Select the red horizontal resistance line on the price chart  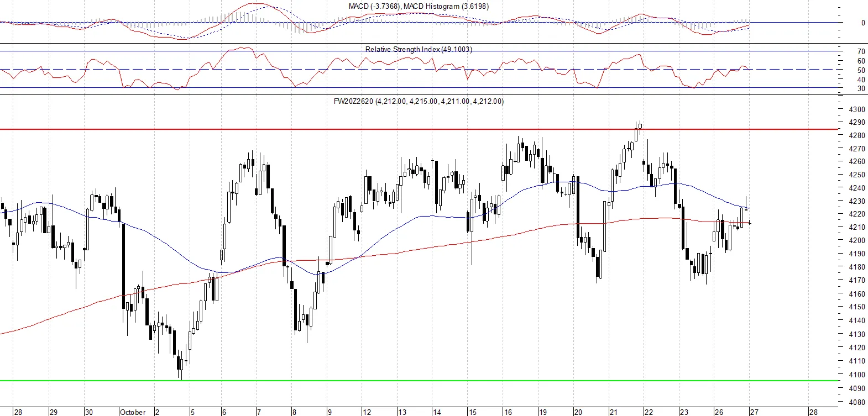(x=419, y=129)
